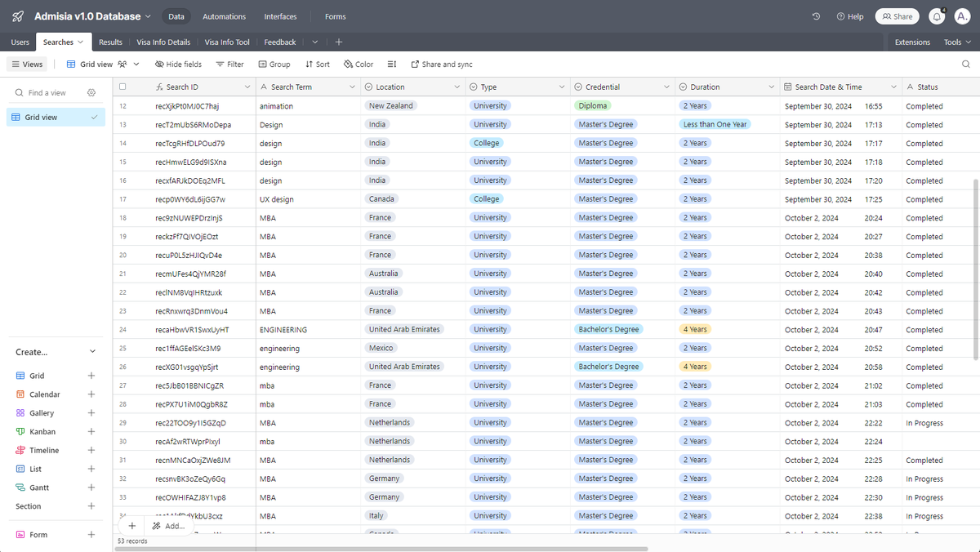Image resolution: width=980 pixels, height=552 pixels.
Task: Switch to the Automations tab
Action: [x=224, y=16]
